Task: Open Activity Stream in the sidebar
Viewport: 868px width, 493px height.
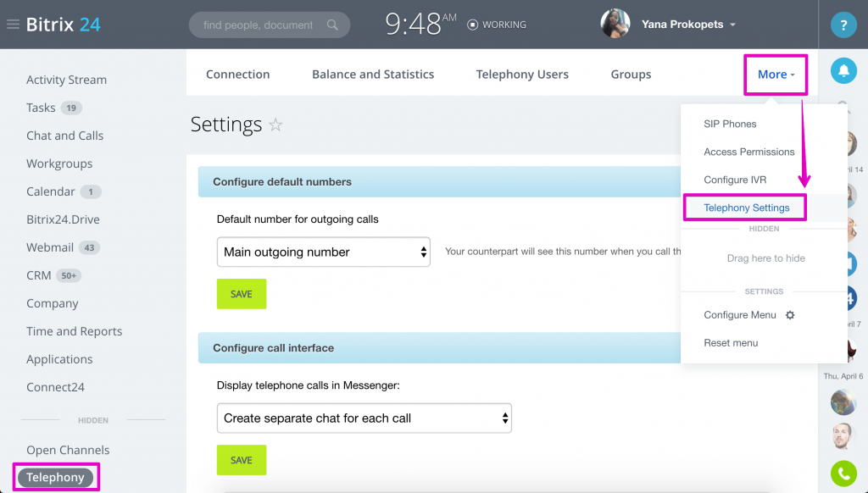Action: [x=66, y=80]
